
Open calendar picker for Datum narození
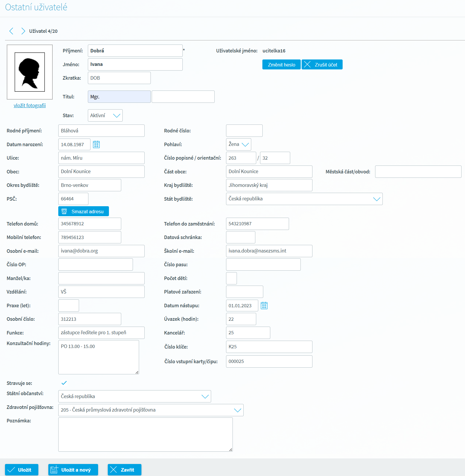click(96, 144)
